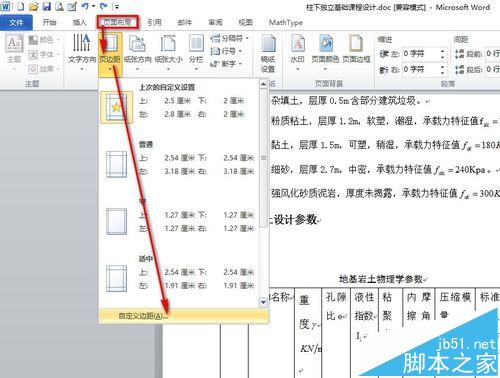Click table caption 地基岩土物理学参数
Screen dimensions: 500x378
click(381, 279)
